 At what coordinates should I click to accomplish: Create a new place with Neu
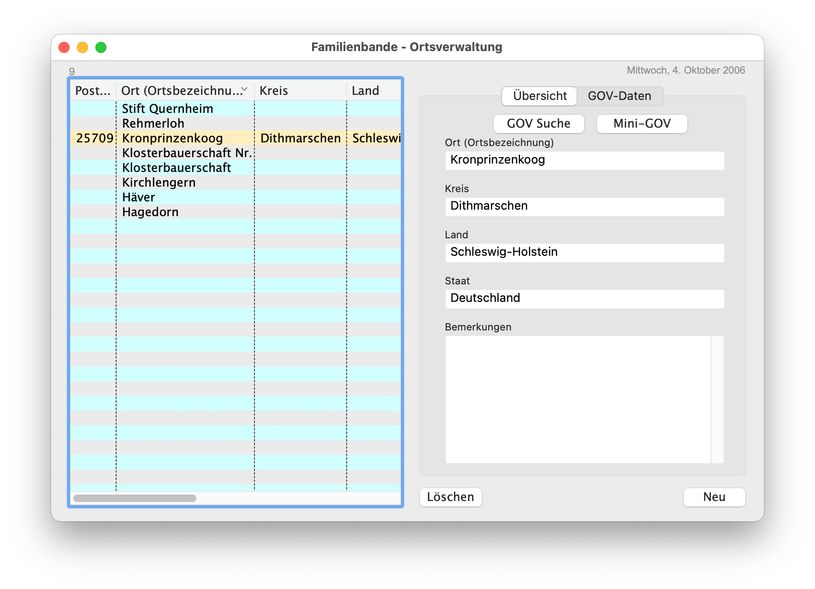pyautogui.click(x=714, y=497)
